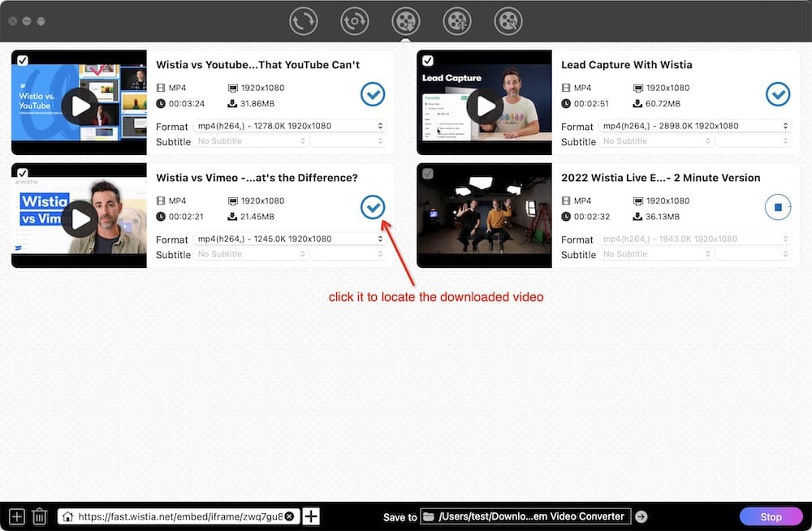Click duration 00:02:21

click(186, 217)
